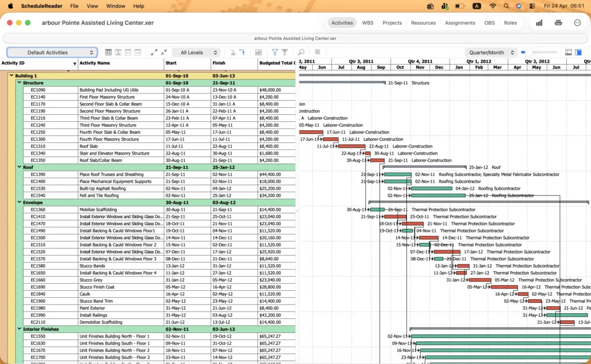Open Siri from the menu bar
The image size is (591, 364).
(519, 6)
